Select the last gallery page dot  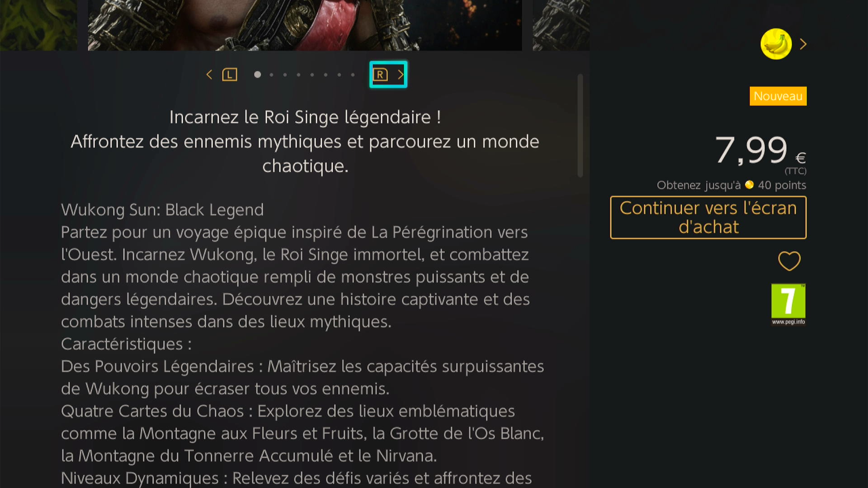click(x=353, y=75)
